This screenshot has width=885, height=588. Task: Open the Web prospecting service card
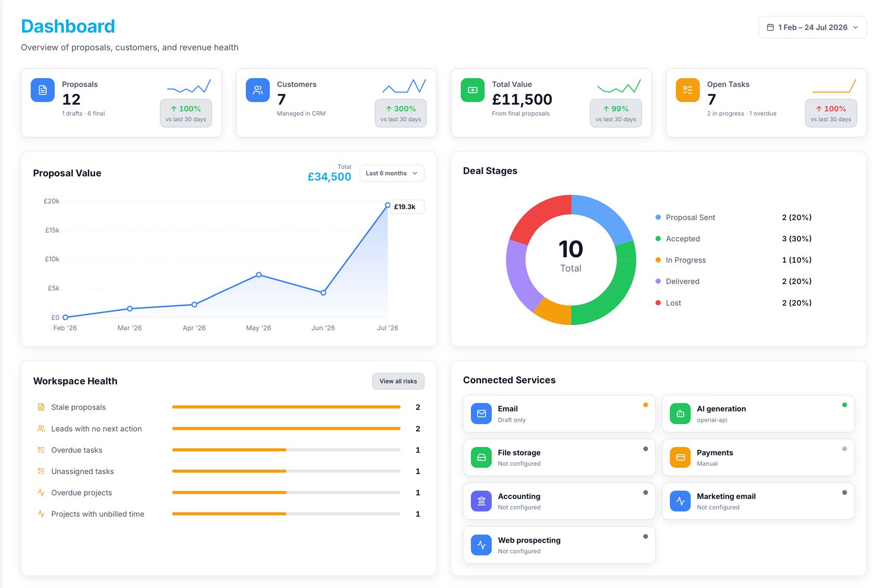(559, 545)
